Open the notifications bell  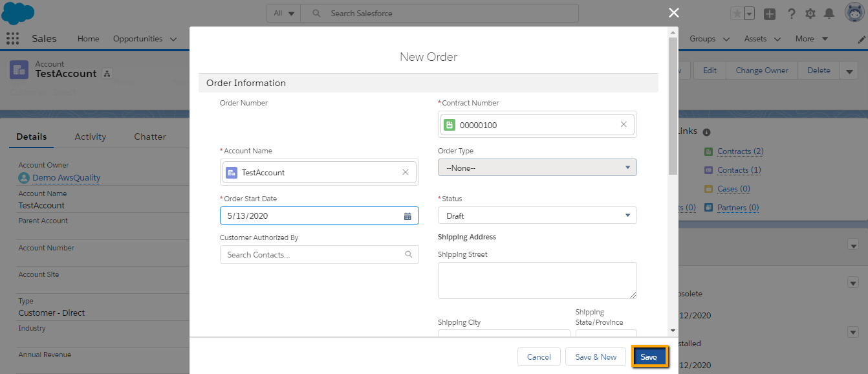click(x=830, y=14)
